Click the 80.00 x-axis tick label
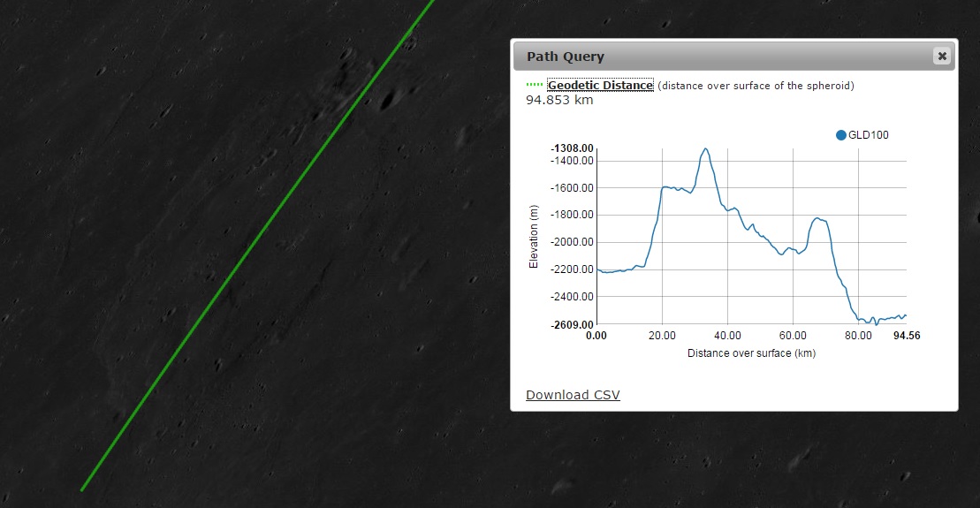 pyautogui.click(x=858, y=336)
